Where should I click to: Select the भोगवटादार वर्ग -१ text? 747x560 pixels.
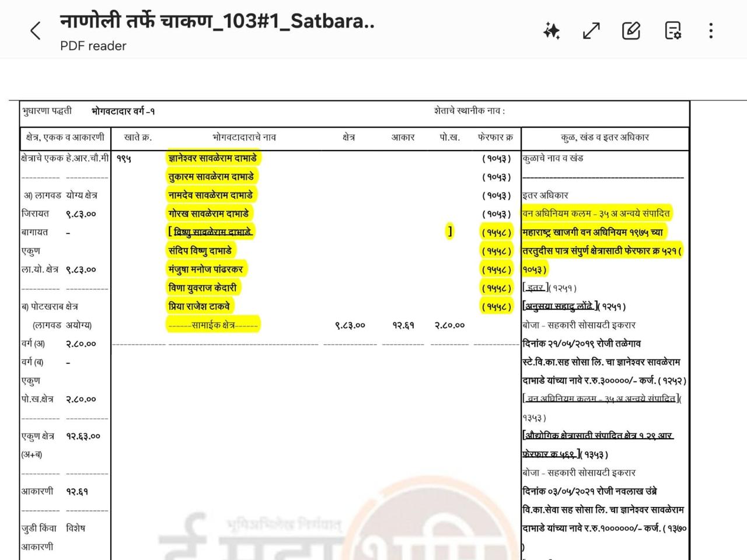click(x=123, y=111)
